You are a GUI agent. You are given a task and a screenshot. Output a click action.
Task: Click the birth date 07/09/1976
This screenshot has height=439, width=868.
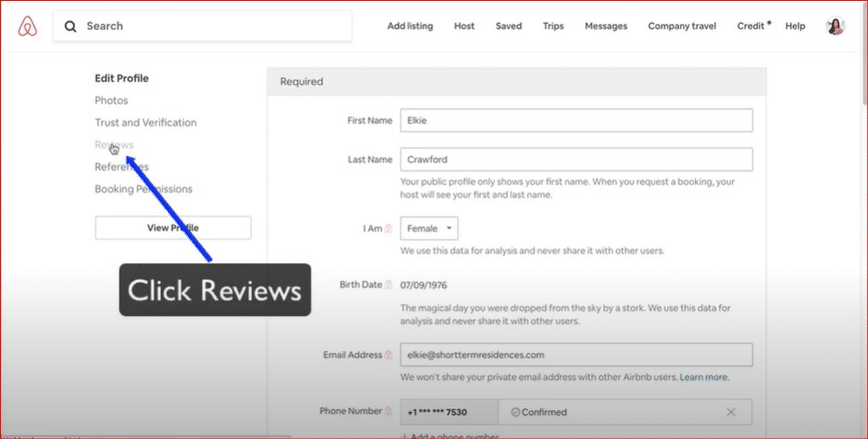(x=424, y=285)
